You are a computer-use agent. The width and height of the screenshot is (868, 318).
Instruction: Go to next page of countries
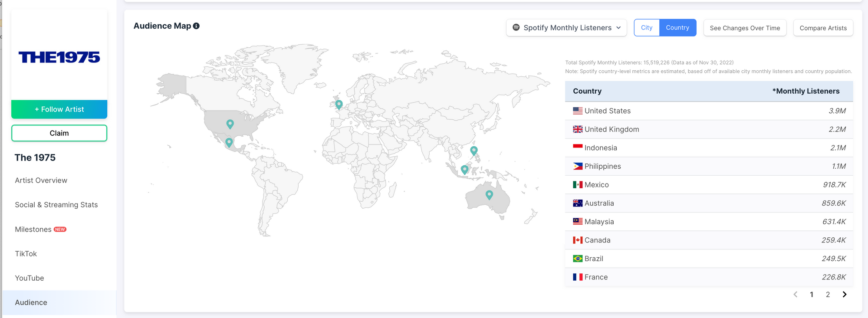[844, 295]
